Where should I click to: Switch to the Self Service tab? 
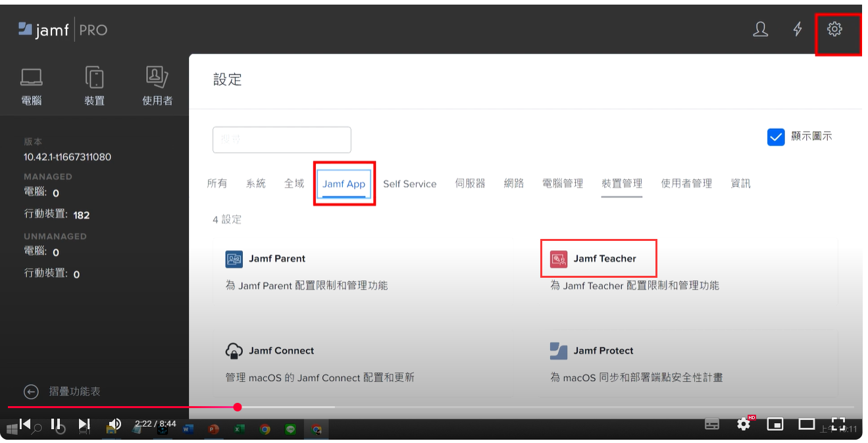point(409,184)
